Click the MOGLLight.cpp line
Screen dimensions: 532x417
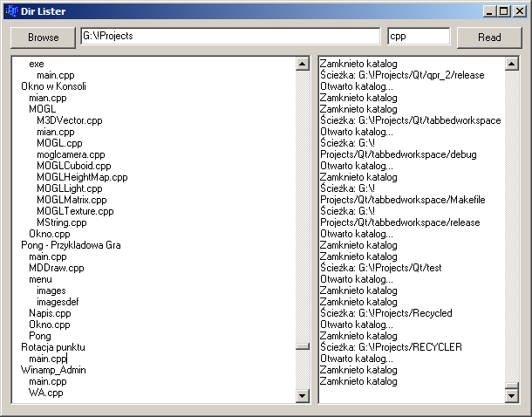tap(70, 188)
